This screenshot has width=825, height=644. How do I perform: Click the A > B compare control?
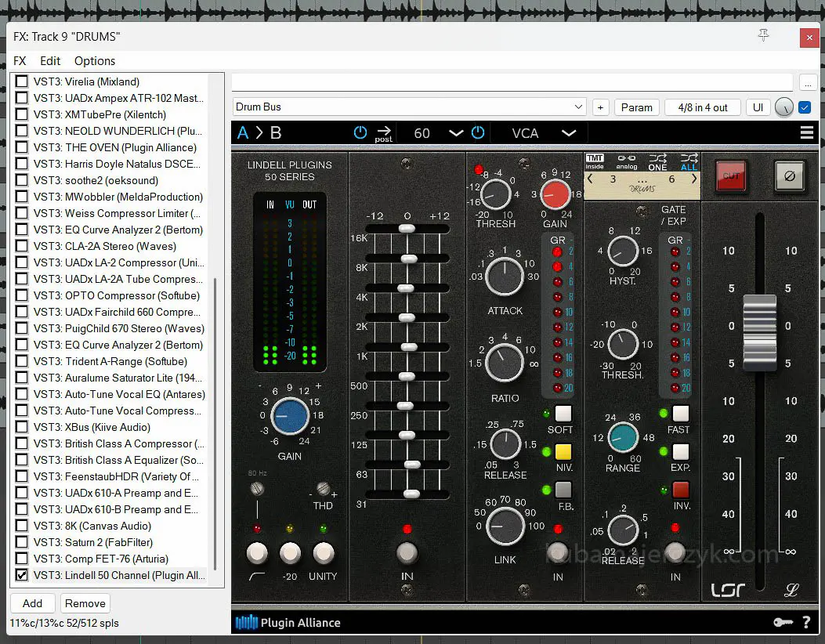(259, 133)
